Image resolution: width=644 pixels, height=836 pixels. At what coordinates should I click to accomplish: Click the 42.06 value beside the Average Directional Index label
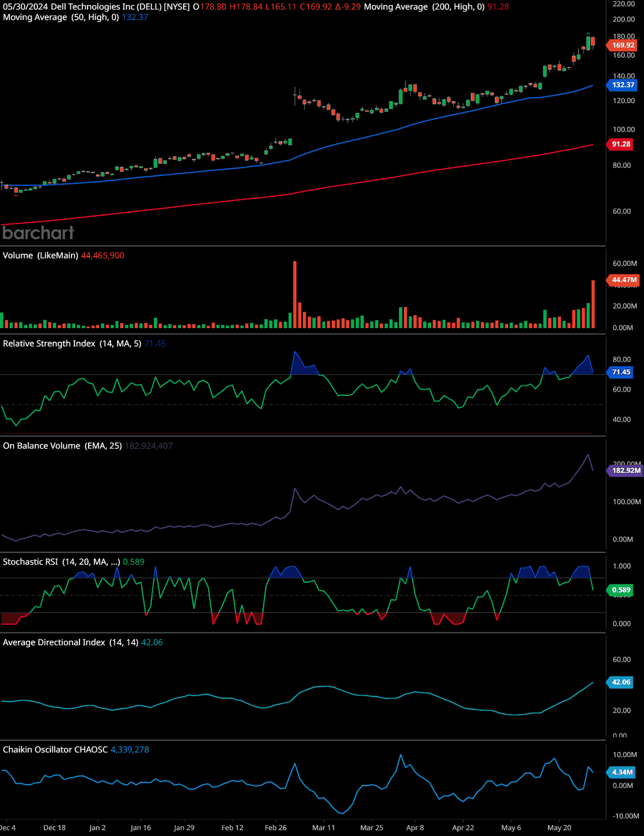click(152, 642)
